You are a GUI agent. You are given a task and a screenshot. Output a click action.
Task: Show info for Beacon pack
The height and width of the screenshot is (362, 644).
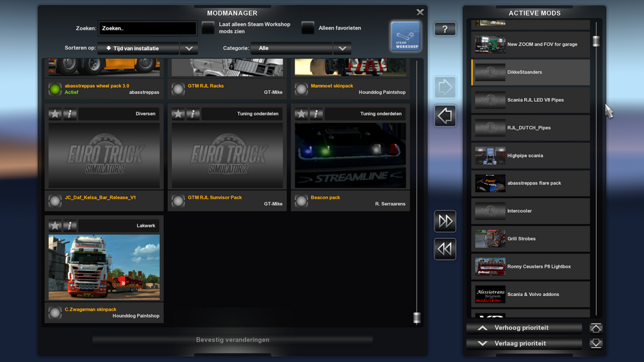coord(317,113)
